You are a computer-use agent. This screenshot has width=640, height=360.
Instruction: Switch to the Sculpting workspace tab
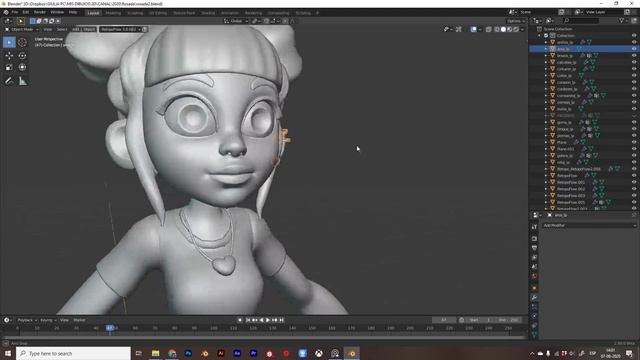[x=135, y=13]
